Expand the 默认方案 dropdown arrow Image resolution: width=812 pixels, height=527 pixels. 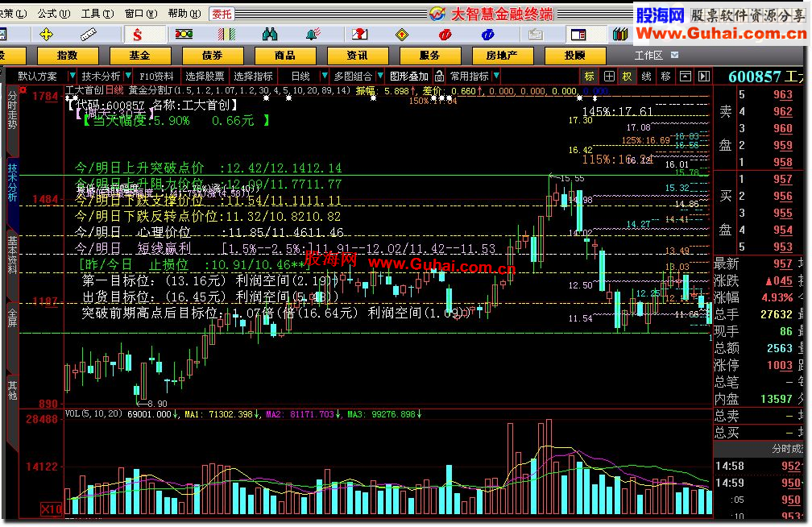pyautogui.click(x=72, y=77)
